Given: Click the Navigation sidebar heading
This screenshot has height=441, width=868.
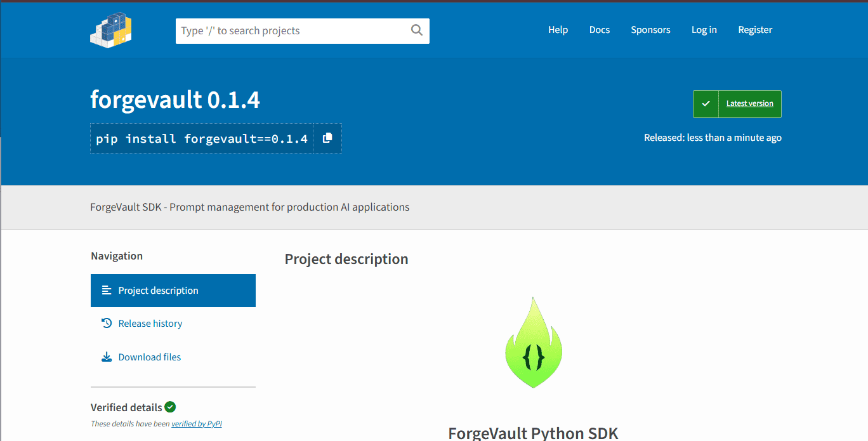Looking at the screenshot, I should pos(117,256).
